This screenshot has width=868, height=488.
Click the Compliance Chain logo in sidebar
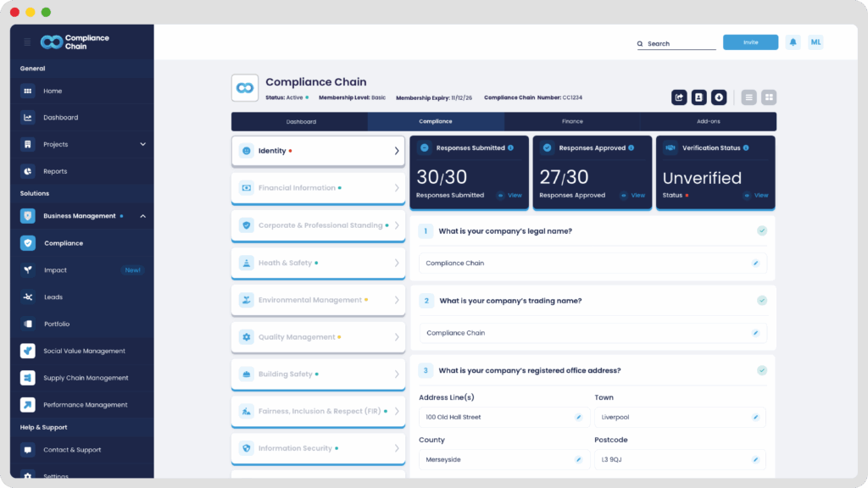(75, 42)
